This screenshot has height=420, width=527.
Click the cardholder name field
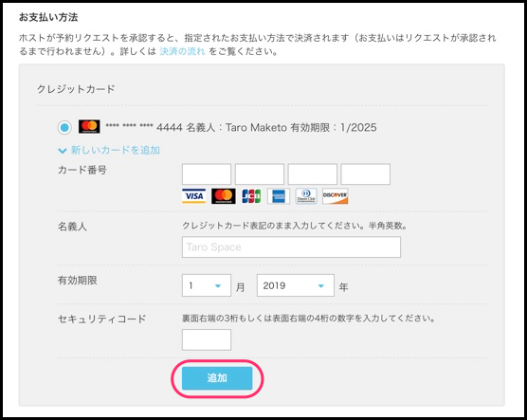[291, 247]
